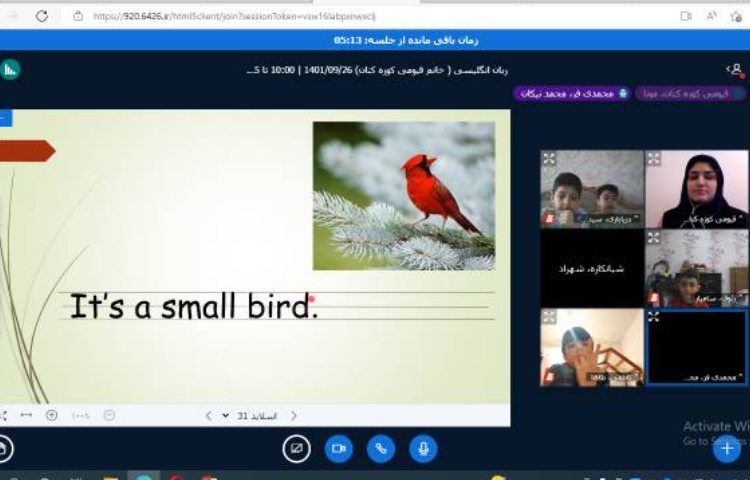Click fit to width arrows icon
Screen dimensions: 750x480
pyautogui.click(x=26, y=415)
